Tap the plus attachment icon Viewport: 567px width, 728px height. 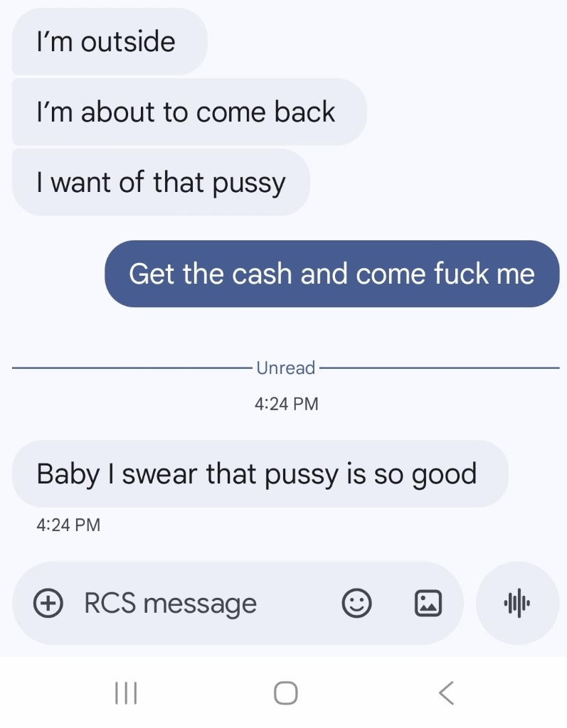tap(48, 603)
